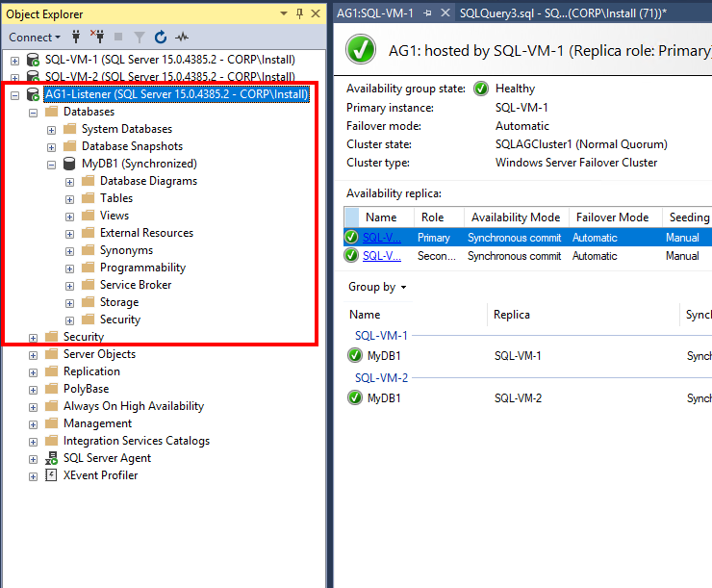Select Integration Services Catalogs
712x588 pixels.
pyautogui.click(x=137, y=441)
